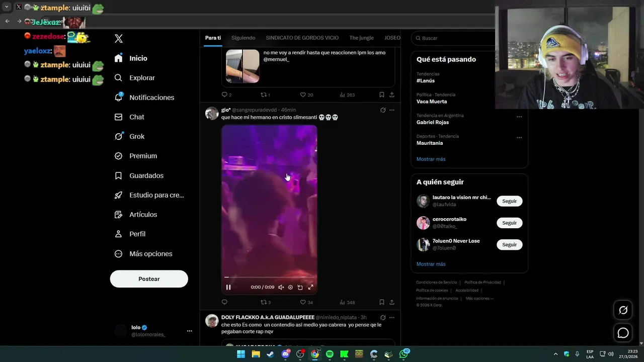
Task: Open Premium from the sidebar
Action: pyautogui.click(x=135, y=156)
